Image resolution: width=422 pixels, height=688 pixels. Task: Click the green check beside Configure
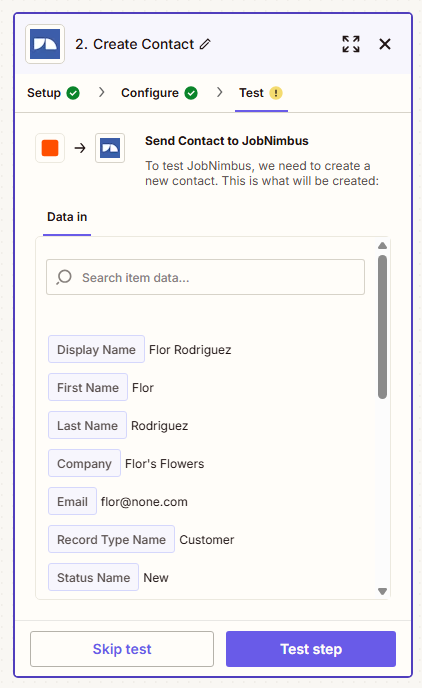[191, 93]
